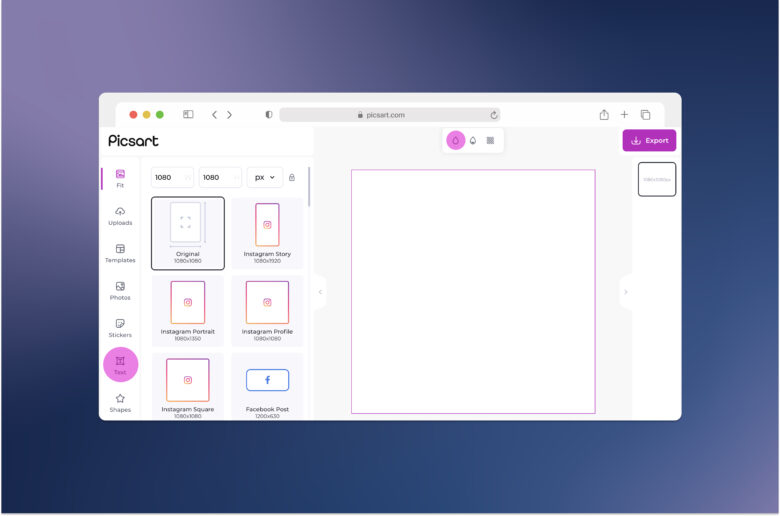Viewport: 780px width, 516px height.
Task: Click the blank white canvas
Action: 473,292
